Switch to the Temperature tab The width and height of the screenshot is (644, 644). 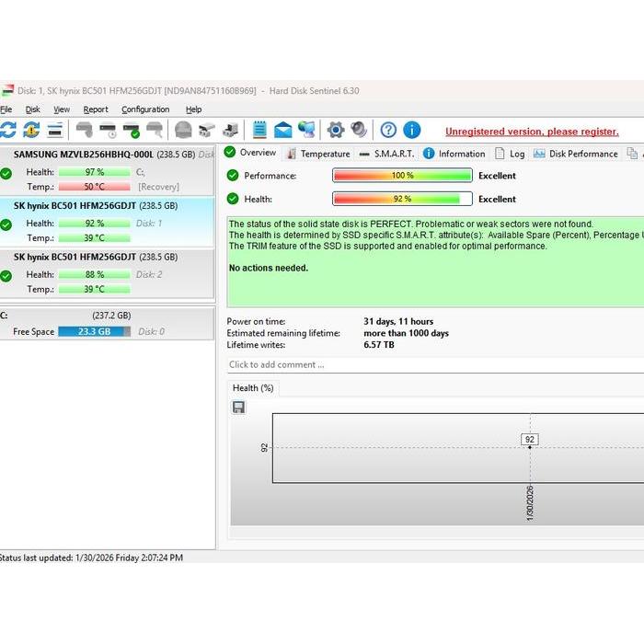[317, 154]
